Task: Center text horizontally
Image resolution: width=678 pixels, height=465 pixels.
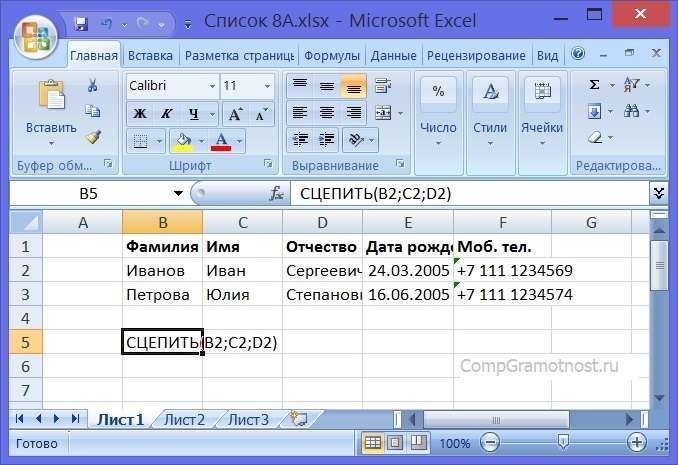Action: coord(326,113)
